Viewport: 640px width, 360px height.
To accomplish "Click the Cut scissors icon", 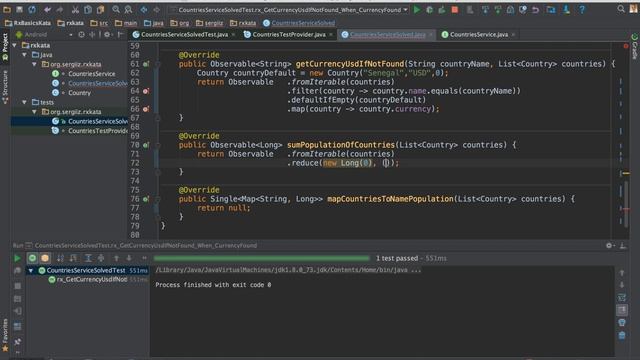I will coord(75,9).
